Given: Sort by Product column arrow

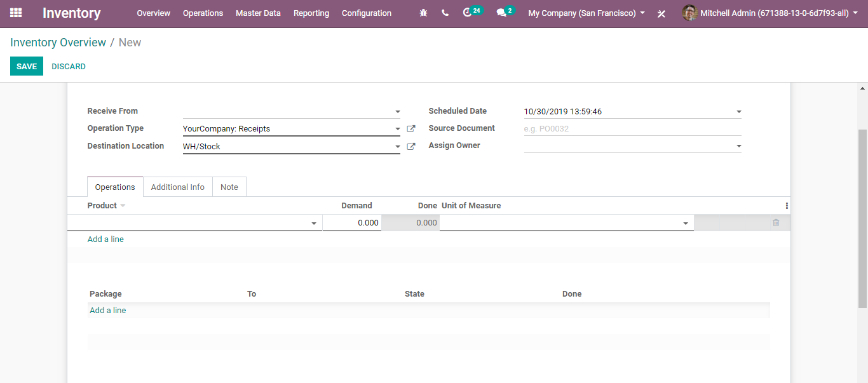Looking at the screenshot, I should 123,206.
